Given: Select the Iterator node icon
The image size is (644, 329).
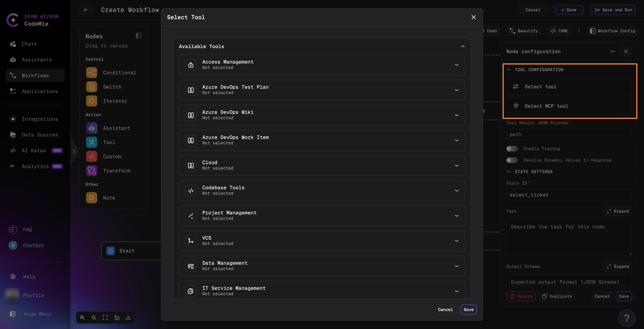Looking at the screenshot, I should (91, 101).
